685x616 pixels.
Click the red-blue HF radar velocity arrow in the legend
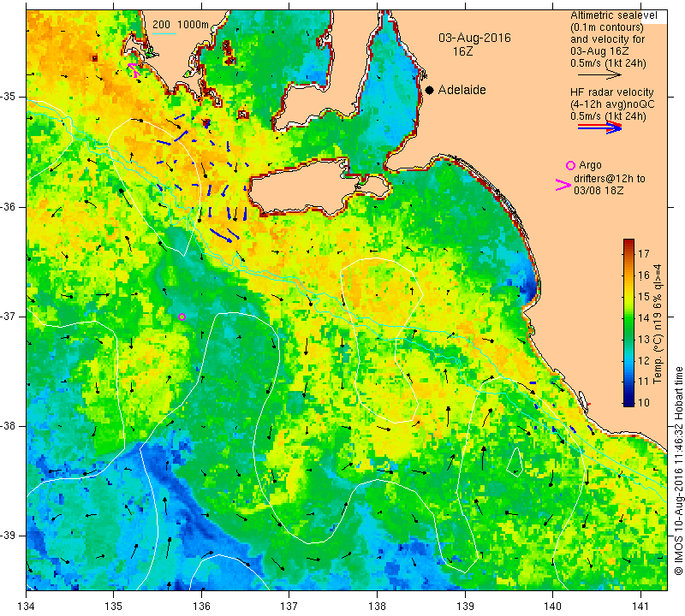click(x=599, y=127)
